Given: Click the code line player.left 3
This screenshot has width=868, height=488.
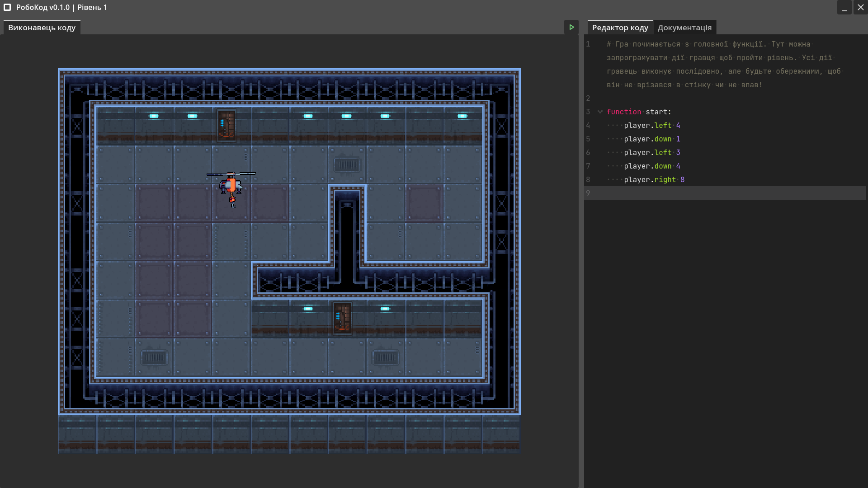Looking at the screenshot, I should click(652, 152).
